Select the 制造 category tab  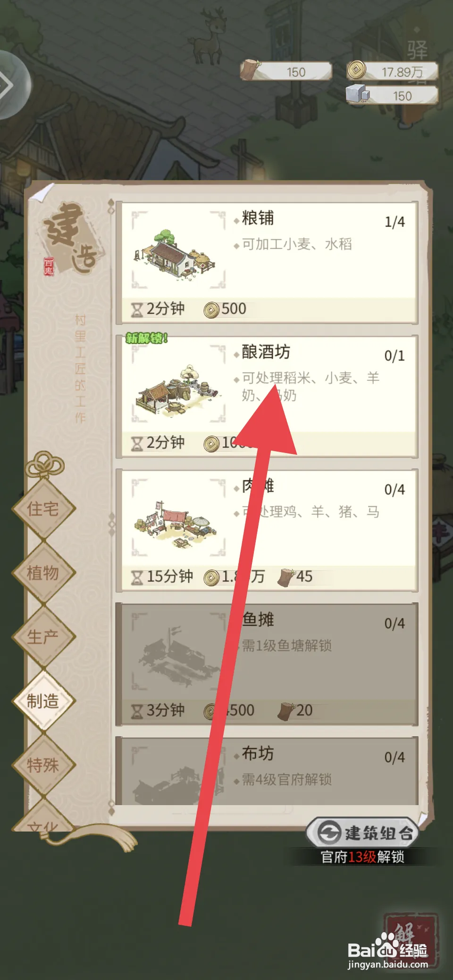tap(43, 701)
